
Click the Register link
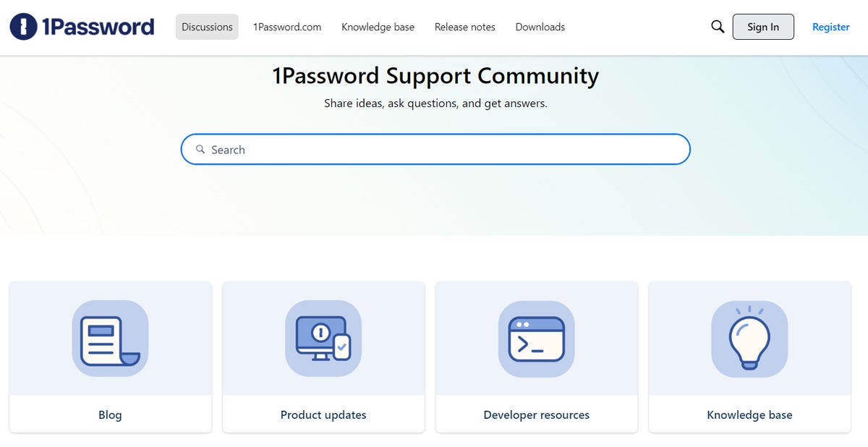pyautogui.click(x=830, y=27)
